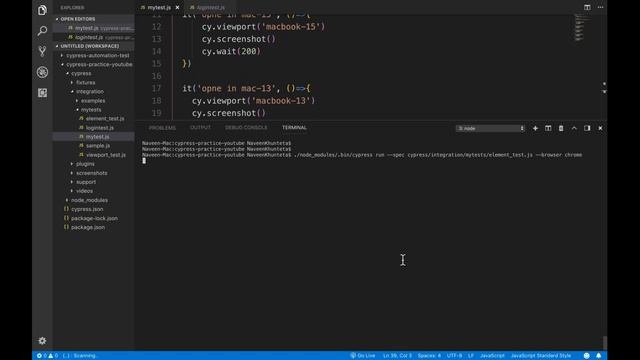The width and height of the screenshot is (640, 360).
Task: Select the terminal instance dropdown
Action: click(x=490, y=128)
